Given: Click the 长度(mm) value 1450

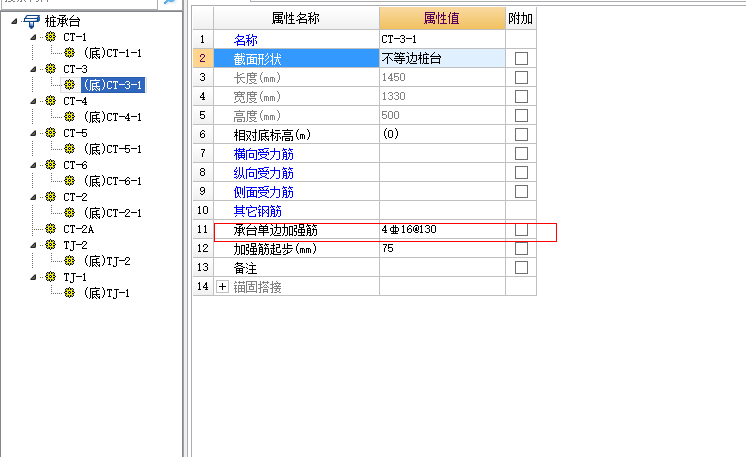Looking at the screenshot, I should [442, 78].
